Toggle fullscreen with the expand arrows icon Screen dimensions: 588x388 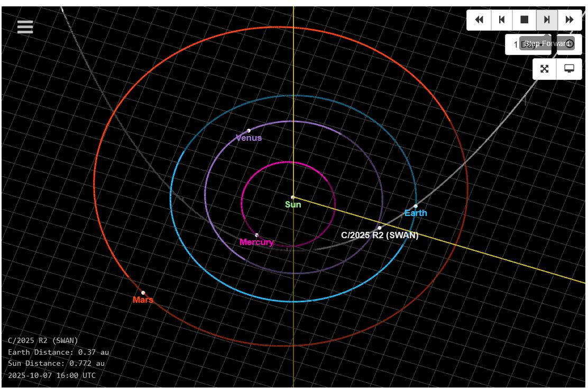[x=545, y=69]
